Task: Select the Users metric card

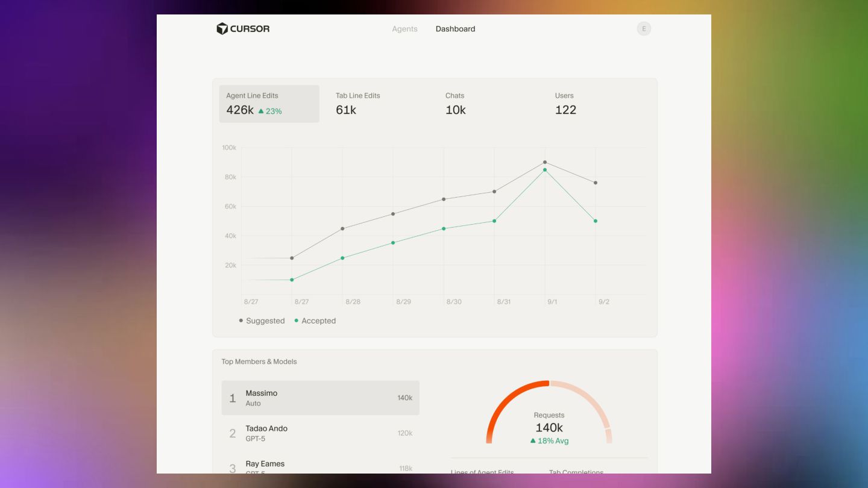Action: point(598,104)
